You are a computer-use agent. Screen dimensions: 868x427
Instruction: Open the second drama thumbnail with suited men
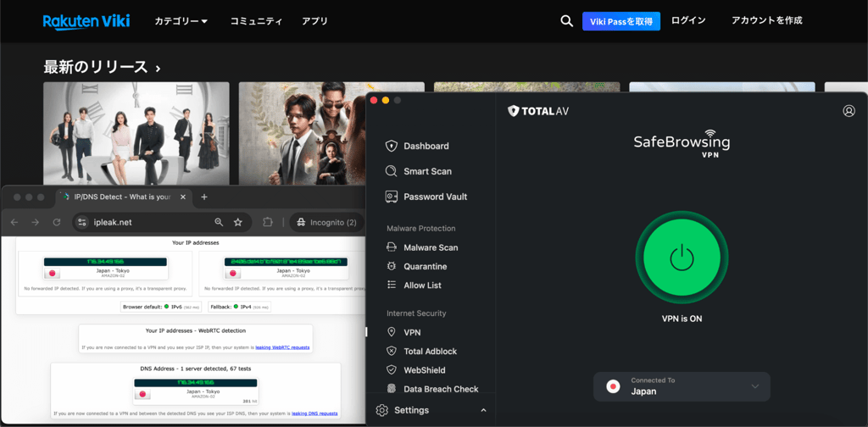tap(303, 133)
